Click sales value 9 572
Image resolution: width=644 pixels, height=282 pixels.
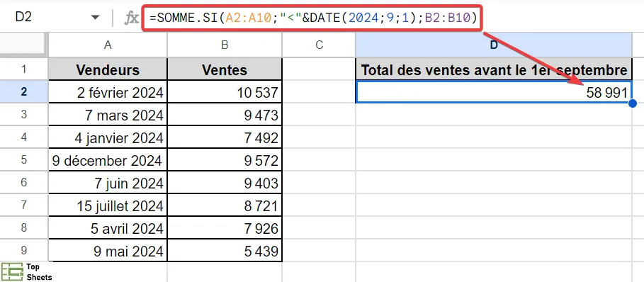coord(225,160)
